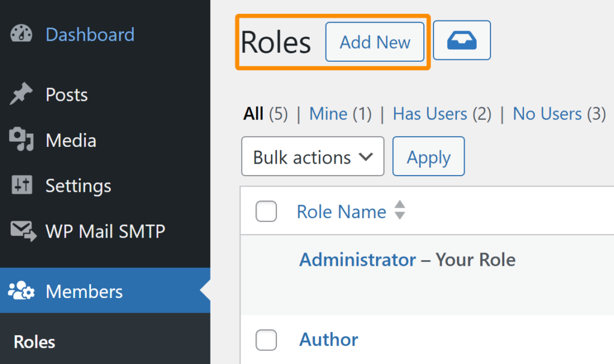Viewport: 614px width, 364px height.
Task: Open Settings in sidebar
Action: click(79, 186)
